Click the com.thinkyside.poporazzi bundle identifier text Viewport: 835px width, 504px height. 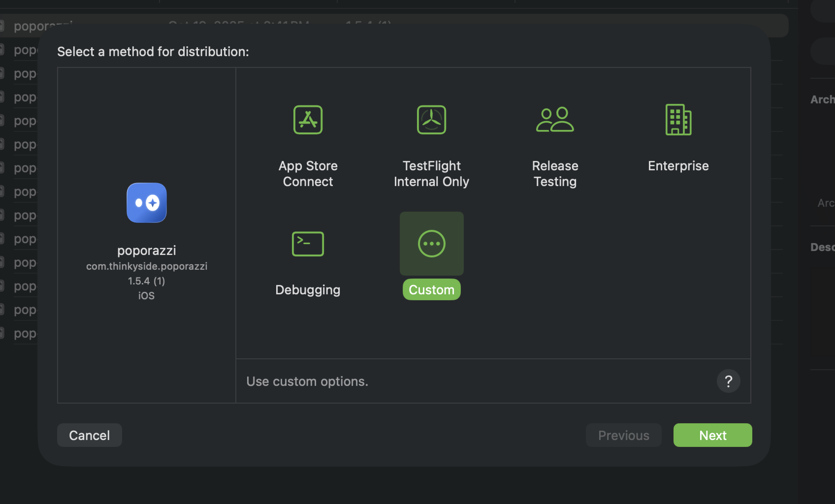click(146, 266)
